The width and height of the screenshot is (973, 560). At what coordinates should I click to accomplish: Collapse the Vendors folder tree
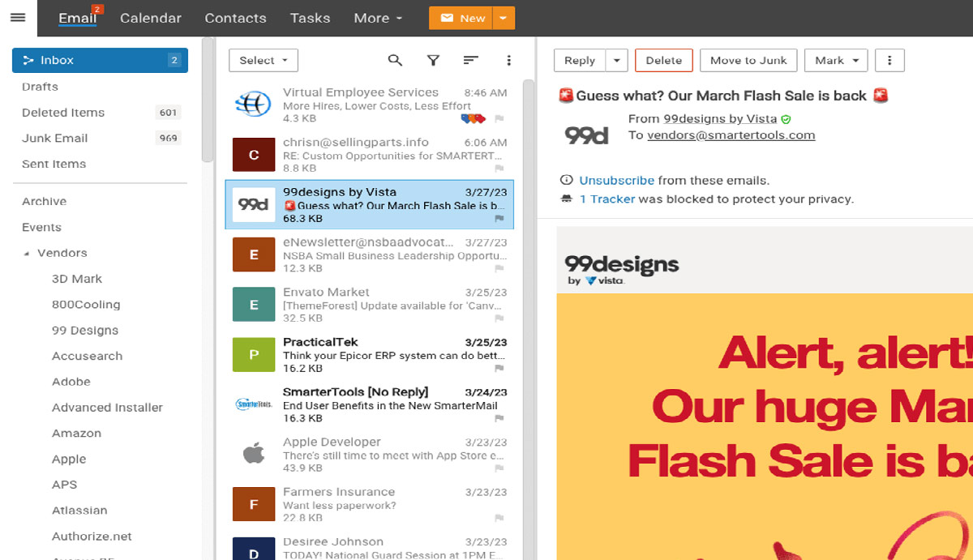click(x=28, y=254)
